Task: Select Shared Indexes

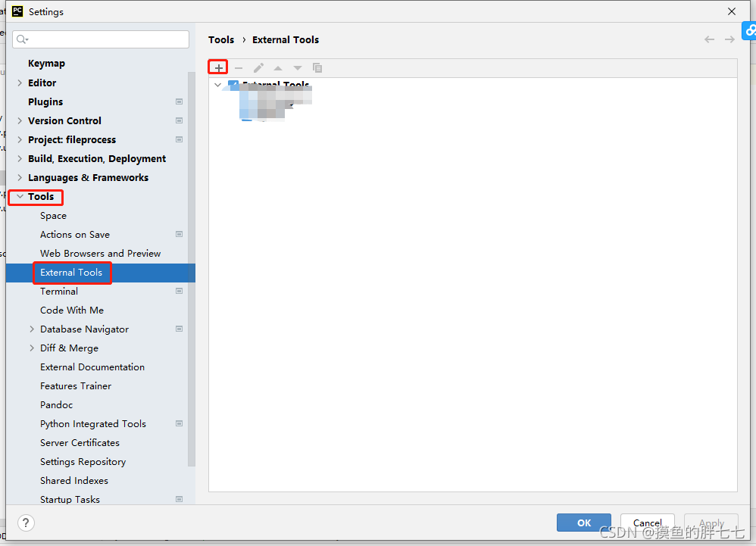Action: 74,480
